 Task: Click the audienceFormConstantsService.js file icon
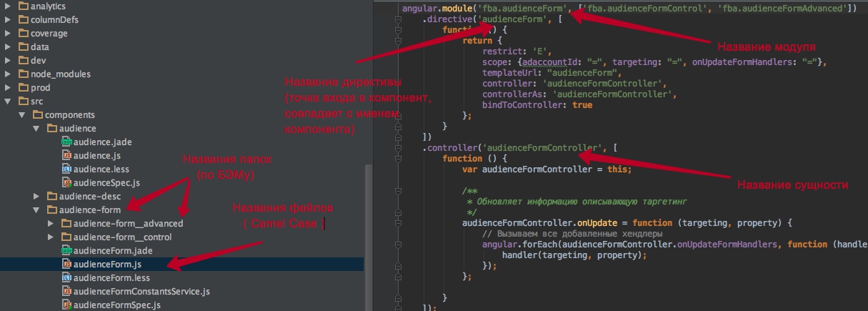coord(67,291)
